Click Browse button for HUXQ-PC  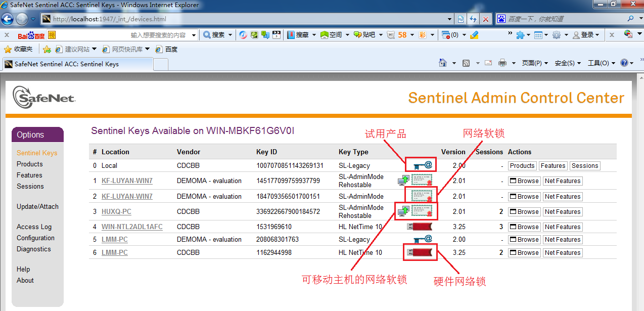coord(524,212)
